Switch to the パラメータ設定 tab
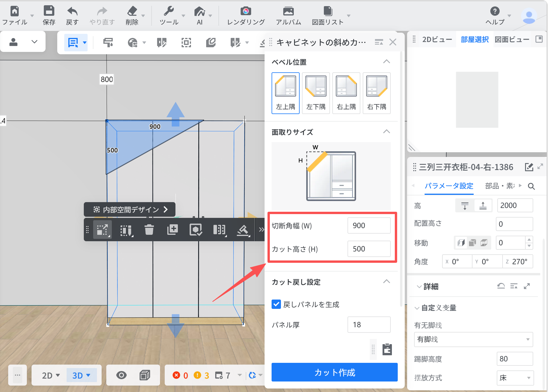Viewport: 549px width, 392px height. [449, 186]
